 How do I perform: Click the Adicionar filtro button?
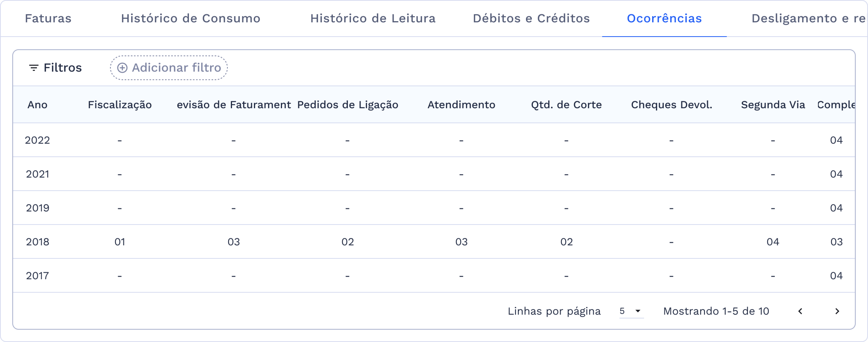[x=168, y=67]
